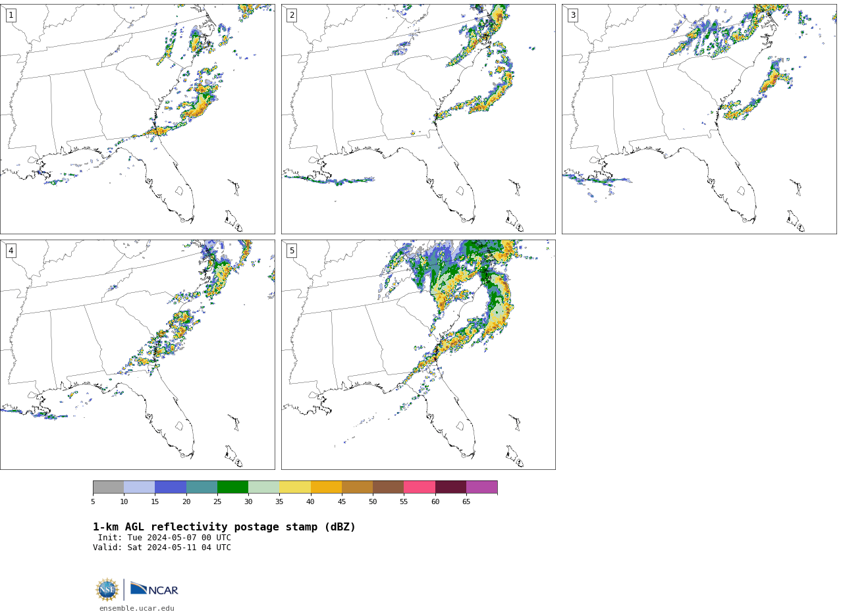Click the panel number label 4
This screenshot has width=843, height=616.
point(11,251)
